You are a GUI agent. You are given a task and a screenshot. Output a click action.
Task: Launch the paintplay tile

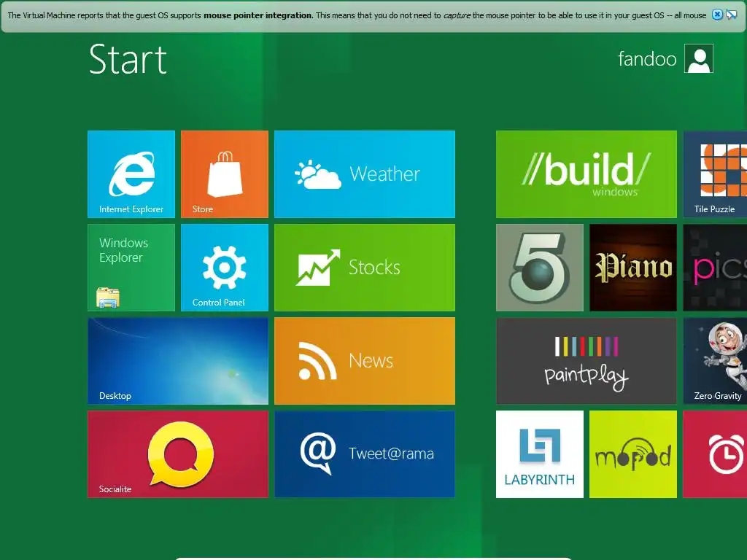click(x=586, y=361)
